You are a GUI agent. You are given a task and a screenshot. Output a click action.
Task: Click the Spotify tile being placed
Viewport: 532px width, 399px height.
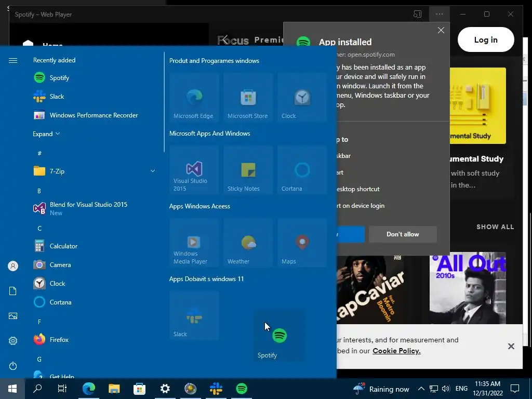(x=279, y=336)
